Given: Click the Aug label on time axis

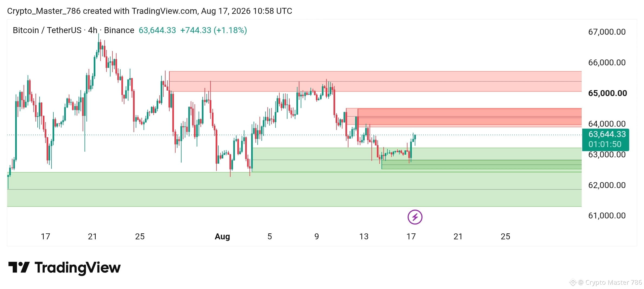Looking at the screenshot, I should (x=222, y=236).
